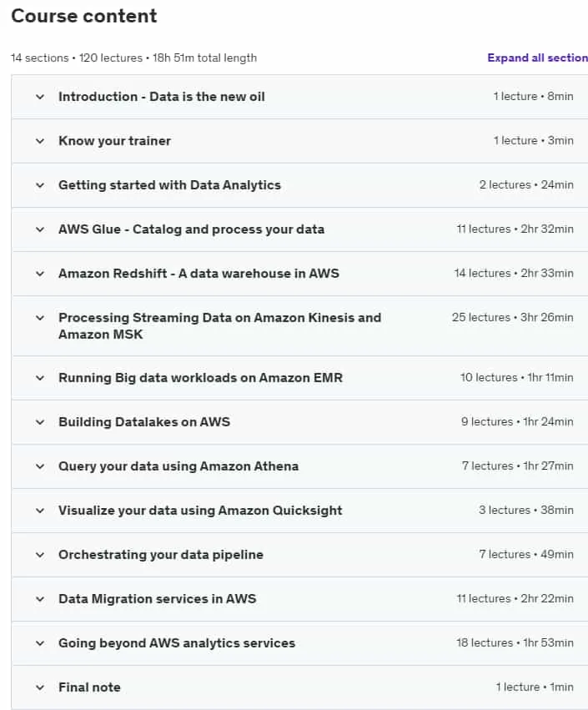Click the chevron next to Amazon Redshift section
Image resolution: width=588 pixels, height=710 pixels.
point(40,274)
